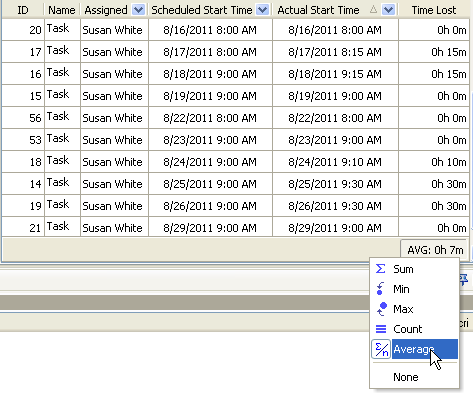Open Scheduled Start Time filter dropdown
This screenshot has height=394, width=473.
(263, 10)
